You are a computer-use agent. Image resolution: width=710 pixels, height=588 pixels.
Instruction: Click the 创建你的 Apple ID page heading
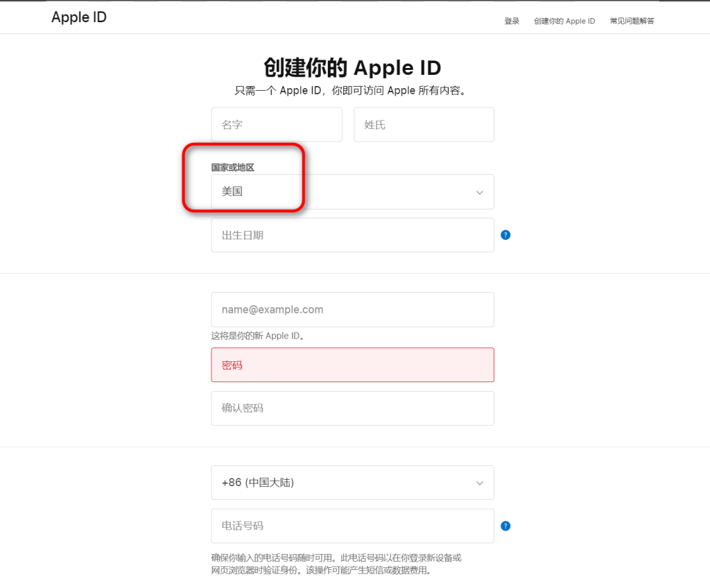[x=352, y=68]
